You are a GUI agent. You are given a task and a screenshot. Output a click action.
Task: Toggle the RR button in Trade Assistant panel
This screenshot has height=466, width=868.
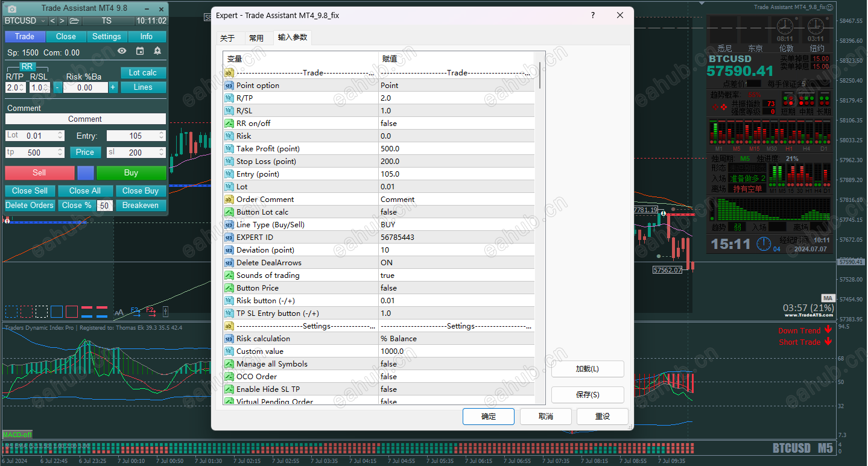pos(27,67)
